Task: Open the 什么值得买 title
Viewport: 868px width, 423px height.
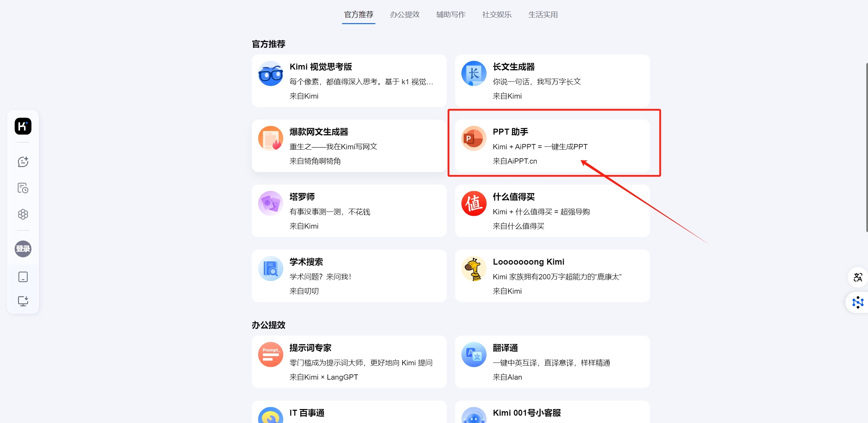Action: [x=514, y=197]
